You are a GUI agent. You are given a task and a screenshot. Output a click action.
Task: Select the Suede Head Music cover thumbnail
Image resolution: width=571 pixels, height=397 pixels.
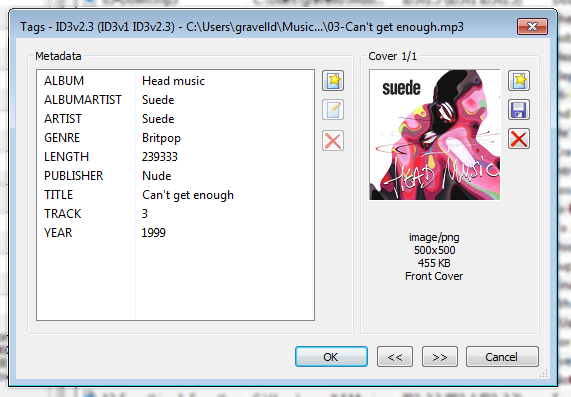click(434, 135)
